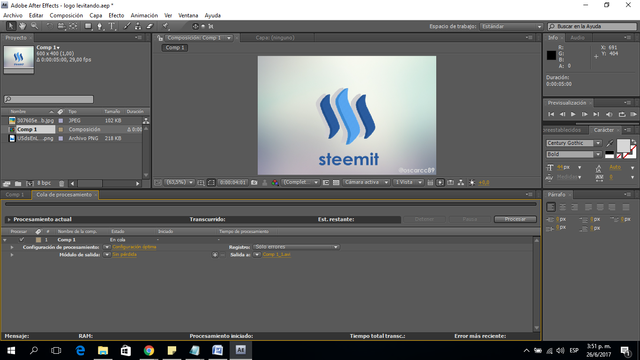The width and height of the screenshot is (640, 360).
Task: Open the 1 Vista layout dropdown
Action: [x=408, y=182]
